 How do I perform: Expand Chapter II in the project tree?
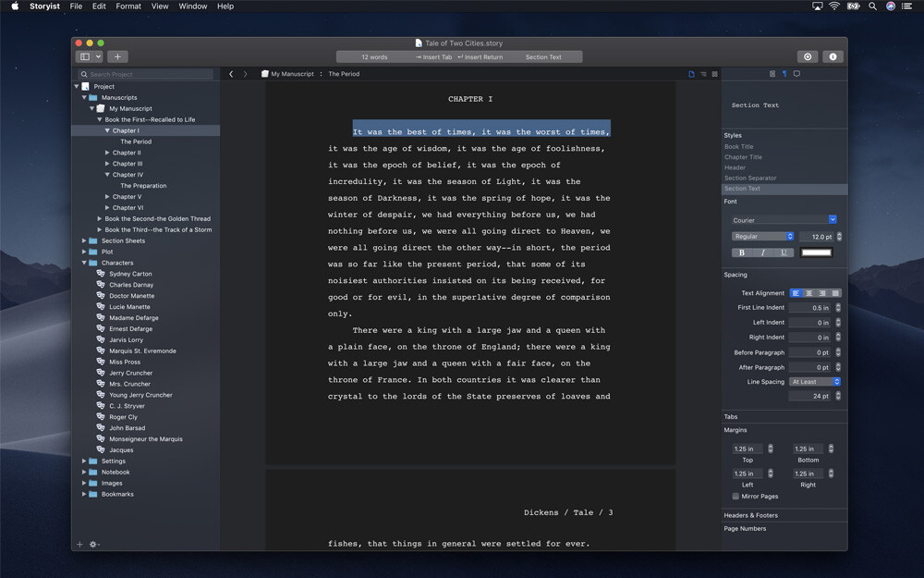pyautogui.click(x=107, y=153)
